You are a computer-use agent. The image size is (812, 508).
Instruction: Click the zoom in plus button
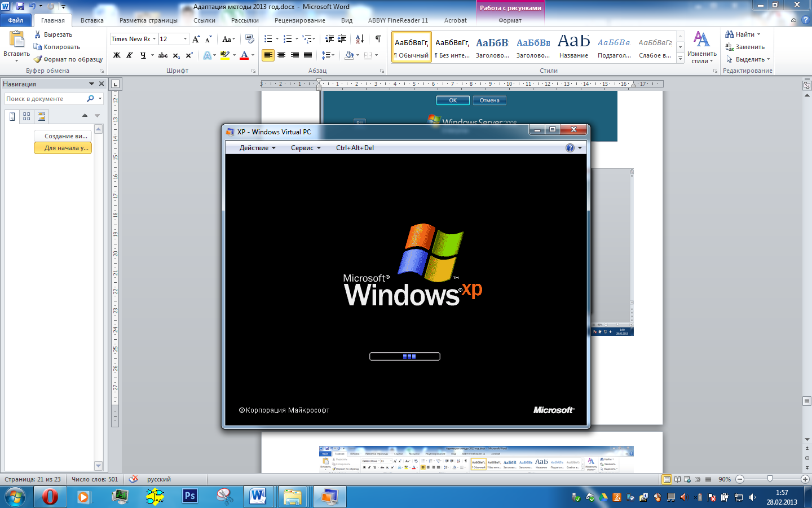tap(805, 479)
